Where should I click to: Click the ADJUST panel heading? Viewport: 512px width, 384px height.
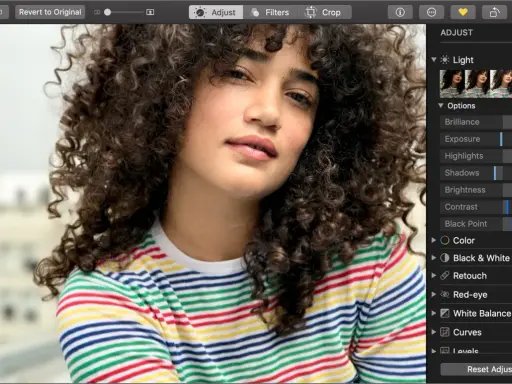[456, 33]
